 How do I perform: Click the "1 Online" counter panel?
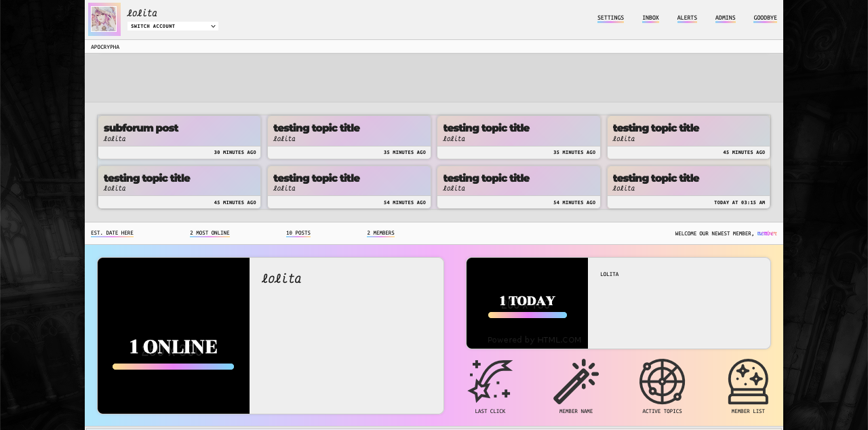coord(174,336)
